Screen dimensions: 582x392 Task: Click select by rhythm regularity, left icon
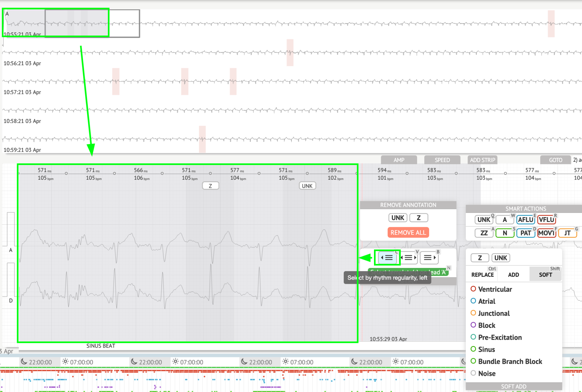pyautogui.click(x=387, y=257)
